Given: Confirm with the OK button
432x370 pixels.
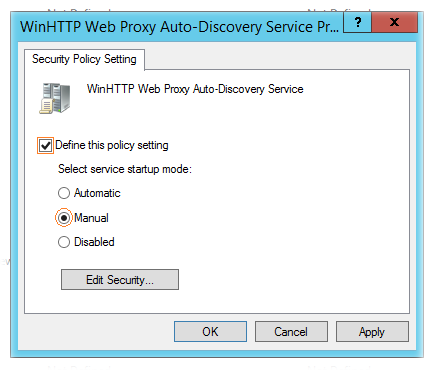Looking at the screenshot, I should (x=210, y=332).
